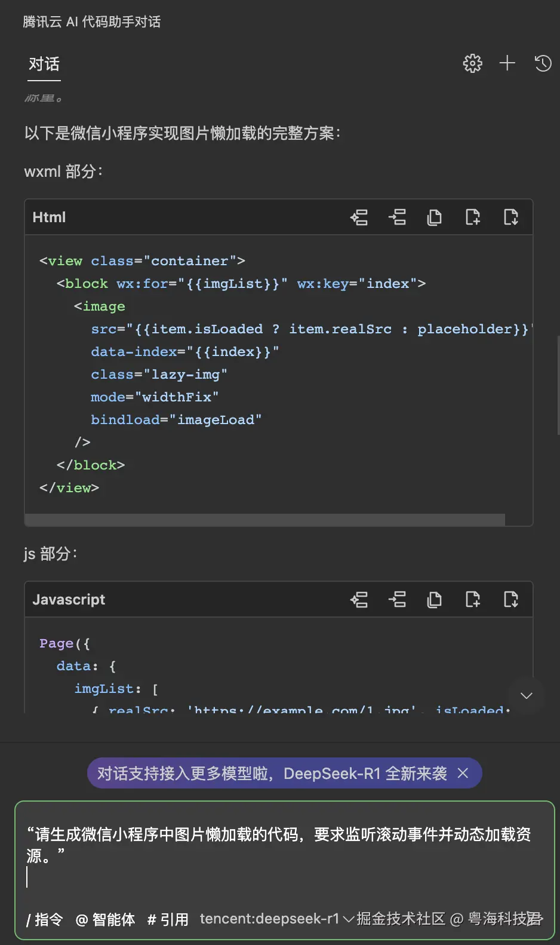Dismiss the DeepSeek-R1 announcement banner
The width and height of the screenshot is (560, 945).
(463, 774)
